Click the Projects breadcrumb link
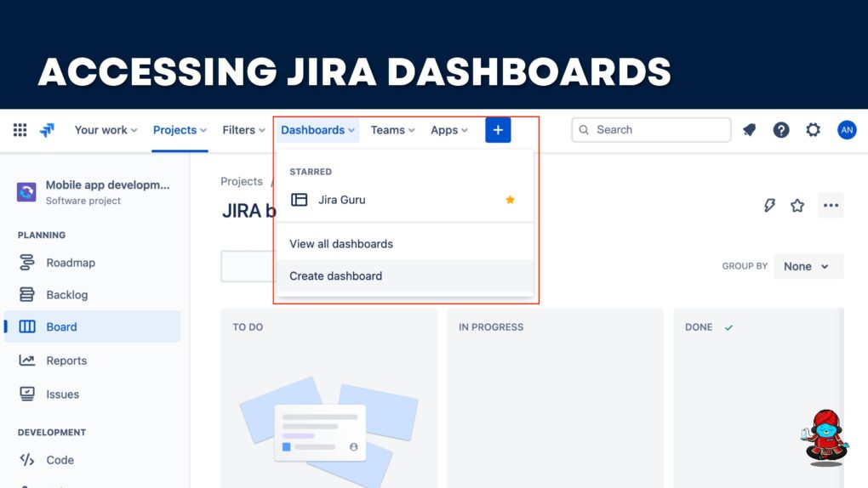868x488 pixels. tap(242, 181)
